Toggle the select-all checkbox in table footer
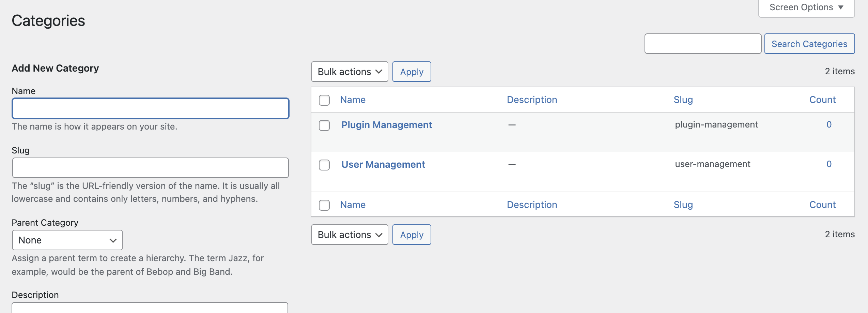The width and height of the screenshot is (868, 313). pos(324,205)
